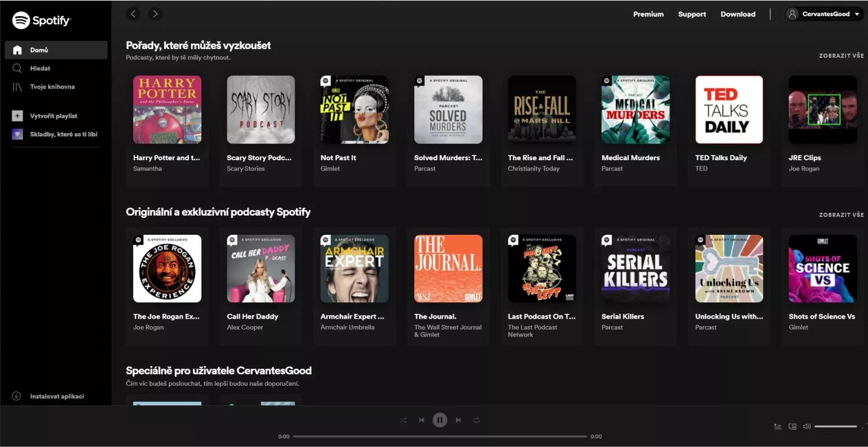Open Unlocking Us cover

click(729, 268)
